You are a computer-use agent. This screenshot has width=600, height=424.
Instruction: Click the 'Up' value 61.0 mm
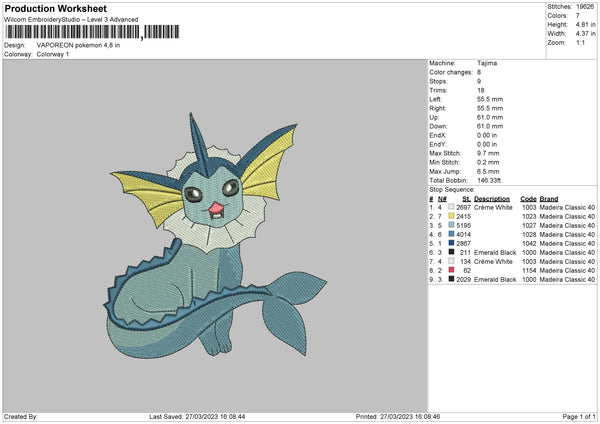pyautogui.click(x=490, y=117)
